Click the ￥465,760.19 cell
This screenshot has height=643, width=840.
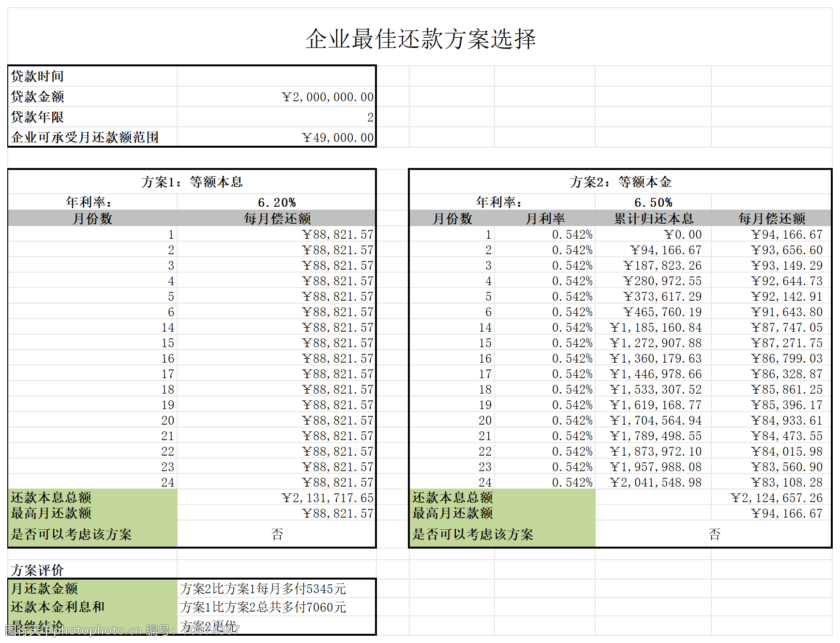tap(653, 312)
